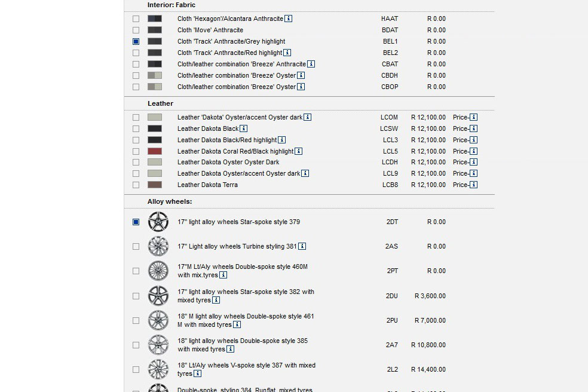588x392 pixels.
Task: Show info for 'Breeze' Anthracite (CBAT)
Action: click(x=311, y=64)
